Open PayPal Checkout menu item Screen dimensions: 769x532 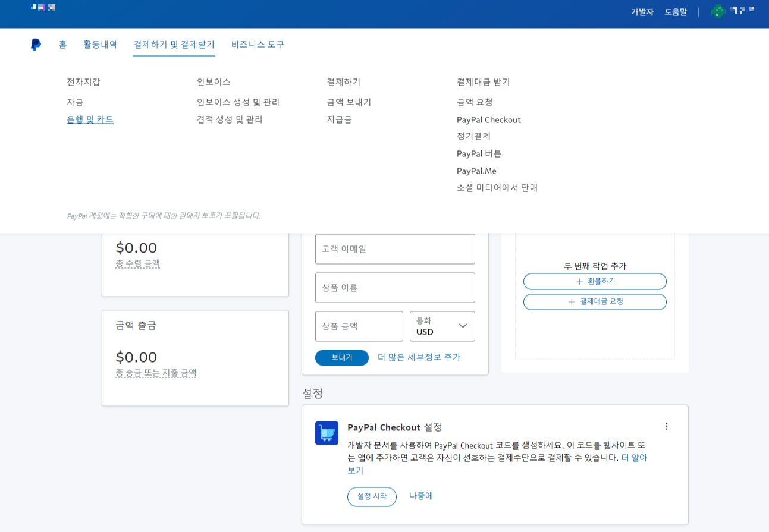point(489,119)
